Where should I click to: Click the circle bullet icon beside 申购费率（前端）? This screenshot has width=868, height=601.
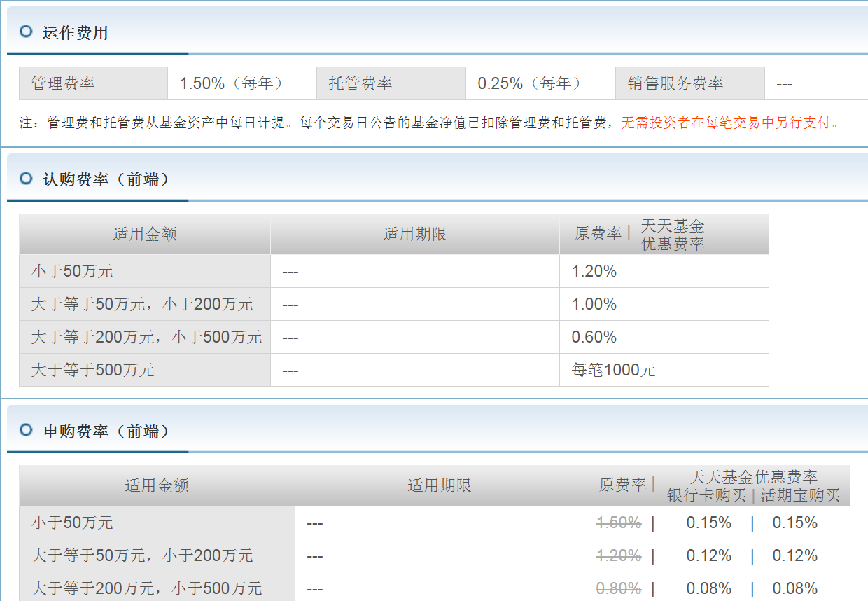(x=27, y=430)
